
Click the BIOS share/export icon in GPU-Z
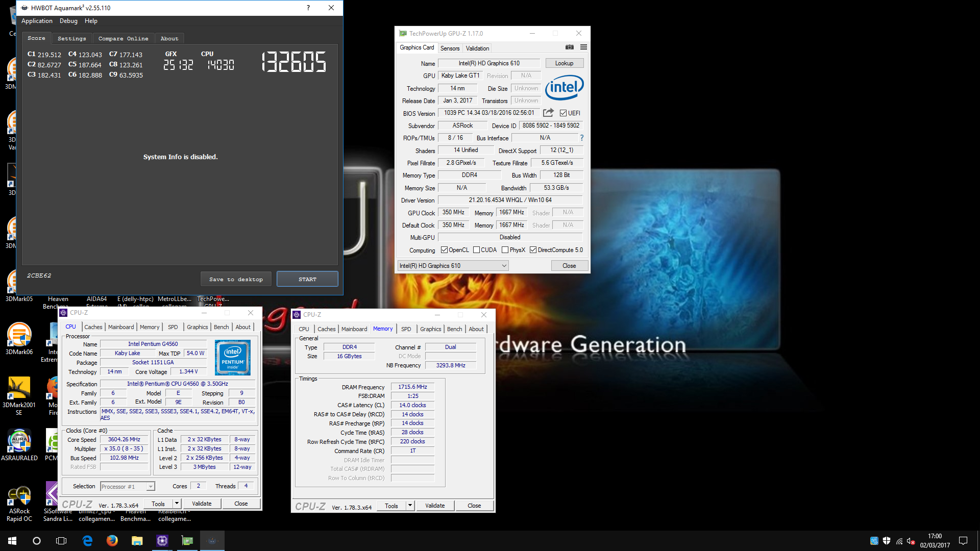click(548, 113)
